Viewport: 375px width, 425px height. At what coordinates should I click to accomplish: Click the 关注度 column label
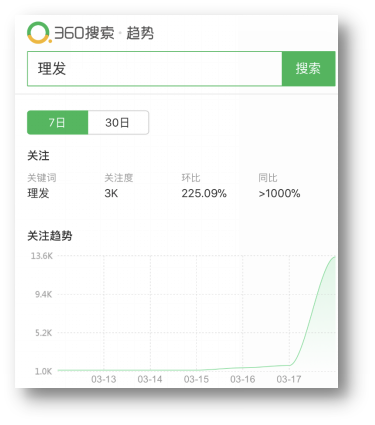(119, 178)
